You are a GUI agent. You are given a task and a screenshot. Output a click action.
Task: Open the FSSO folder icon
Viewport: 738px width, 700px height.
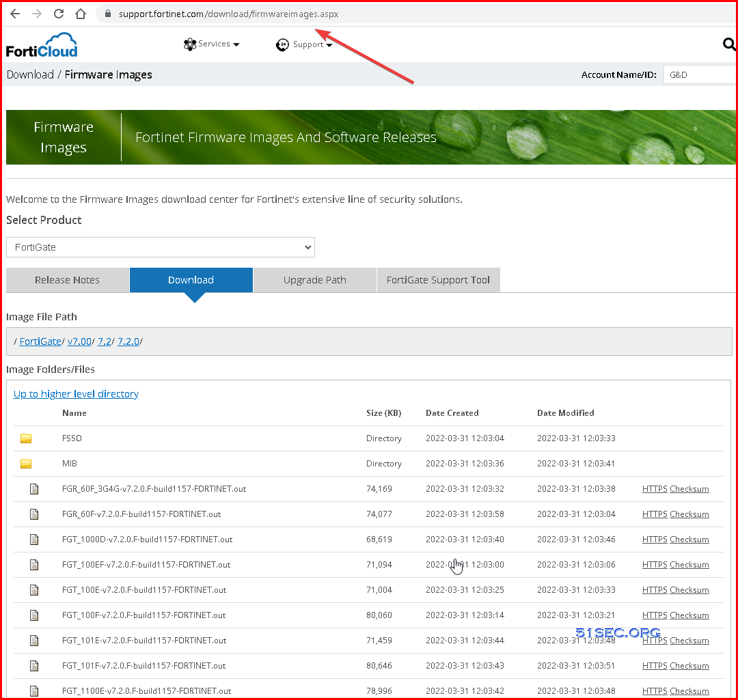tap(26, 438)
